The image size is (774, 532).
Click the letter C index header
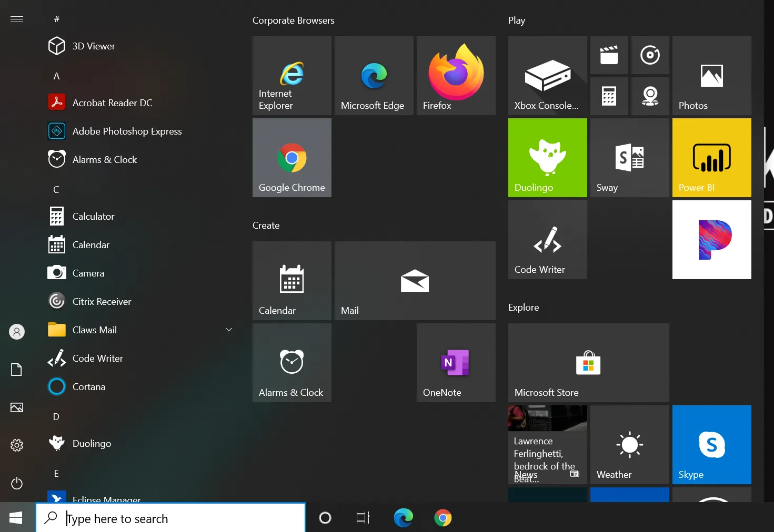pyautogui.click(x=56, y=190)
